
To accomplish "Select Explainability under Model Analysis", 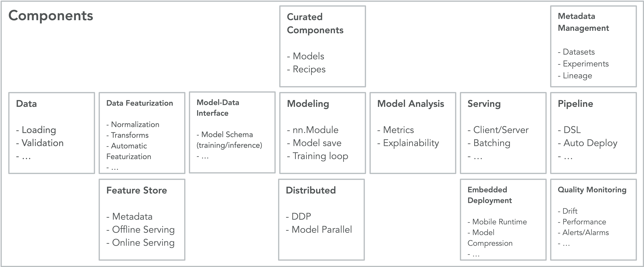I will (411, 143).
